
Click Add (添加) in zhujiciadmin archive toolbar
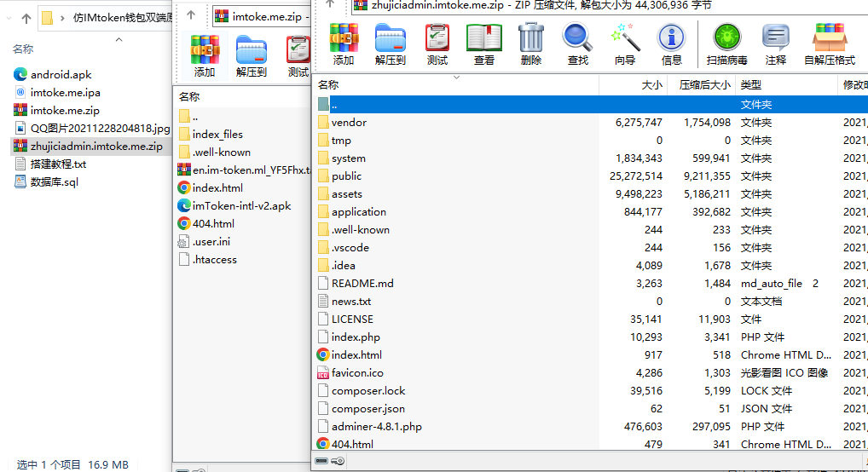(344, 44)
